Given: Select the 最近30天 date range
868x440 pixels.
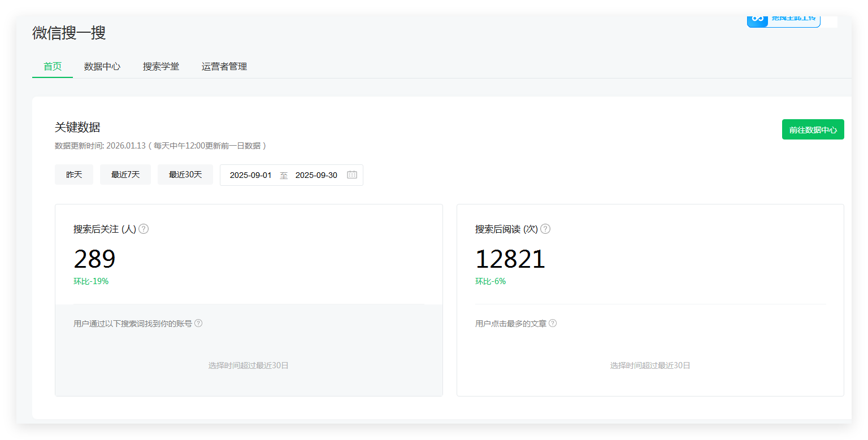Looking at the screenshot, I should pyautogui.click(x=185, y=175).
